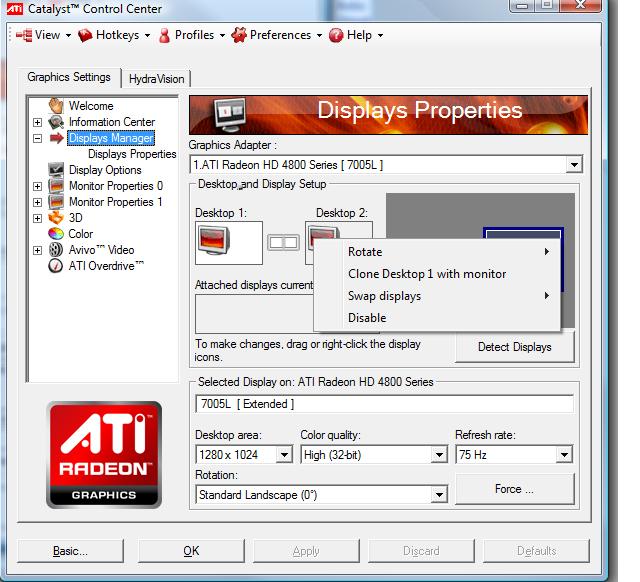Expand the Information Center node
This screenshot has height=582, width=640.
pyautogui.click(x=37, y=122)
